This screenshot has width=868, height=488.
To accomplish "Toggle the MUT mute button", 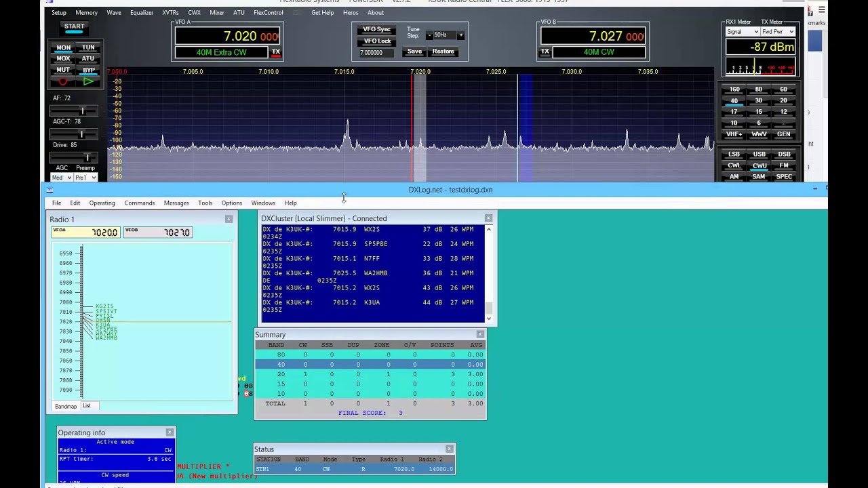I will (x=63, y=70).
